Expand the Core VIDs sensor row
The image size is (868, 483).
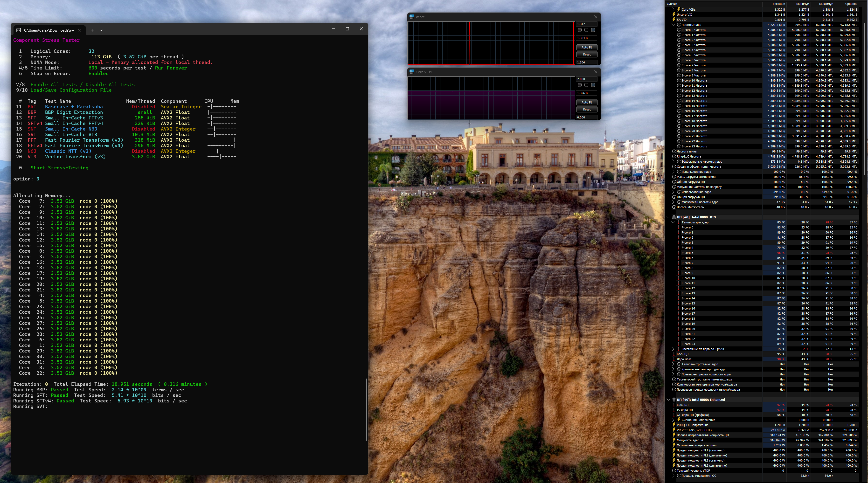coord(674,9)
